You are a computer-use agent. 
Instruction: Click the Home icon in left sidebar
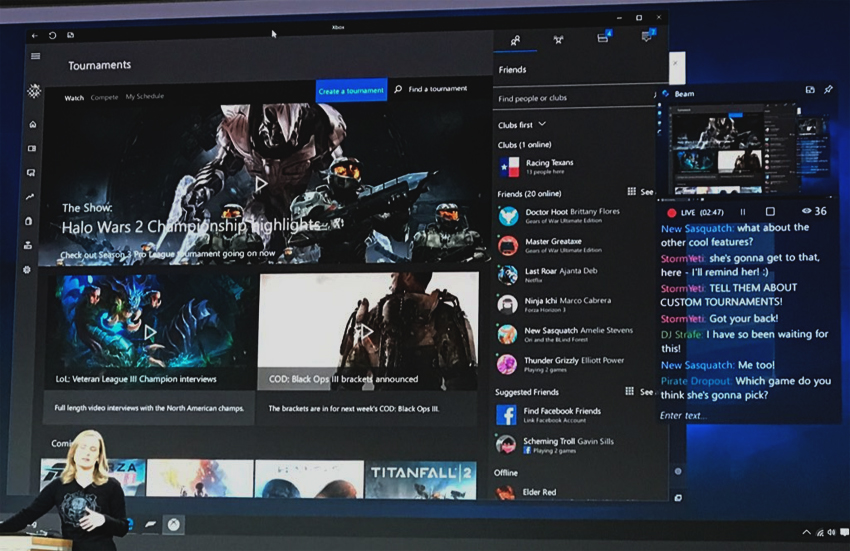pyautogui.click(x=33, y=125)
